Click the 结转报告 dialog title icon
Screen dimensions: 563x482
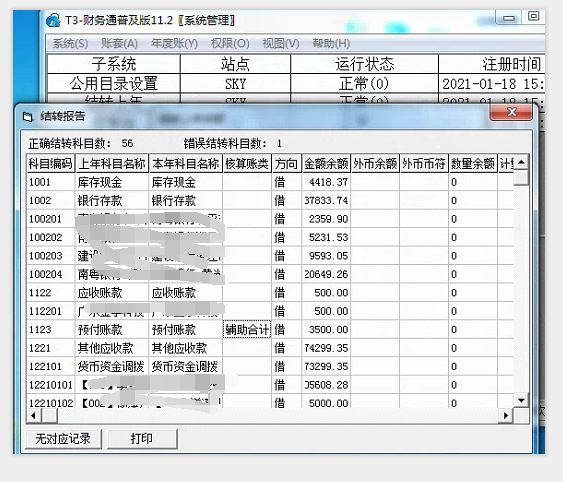pos(28,117)
